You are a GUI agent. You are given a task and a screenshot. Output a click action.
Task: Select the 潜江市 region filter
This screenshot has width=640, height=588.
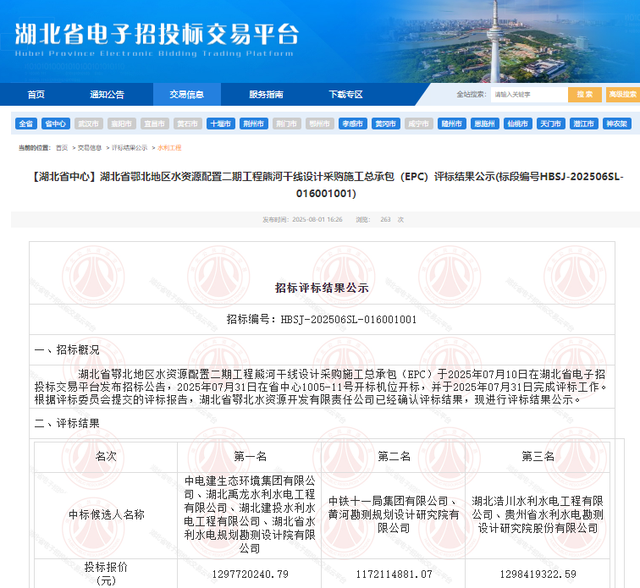584,124
